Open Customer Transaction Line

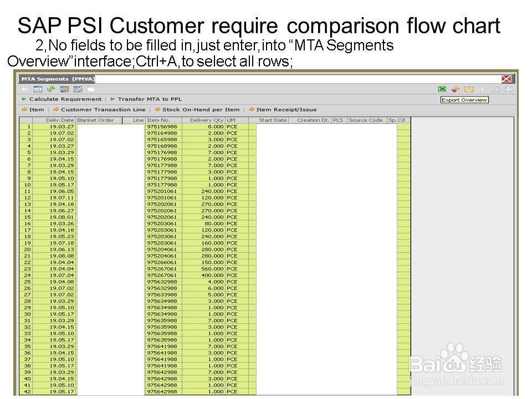[99, 110]
